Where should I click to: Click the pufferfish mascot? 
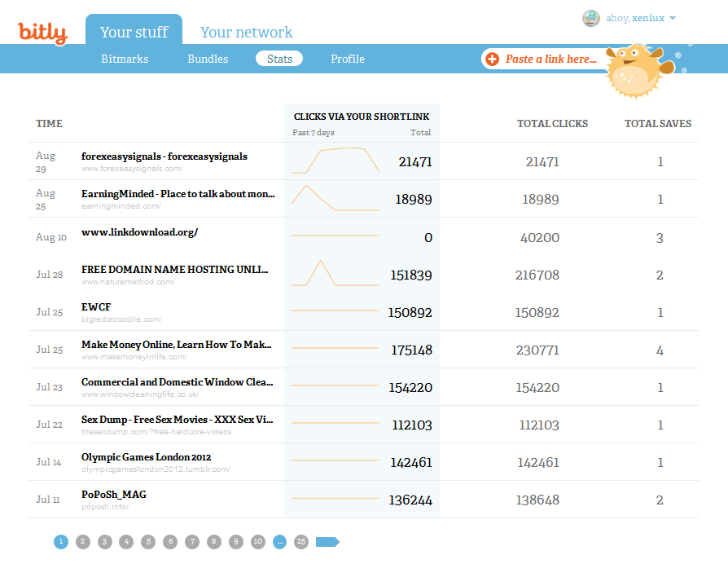[x=635, y=72]
